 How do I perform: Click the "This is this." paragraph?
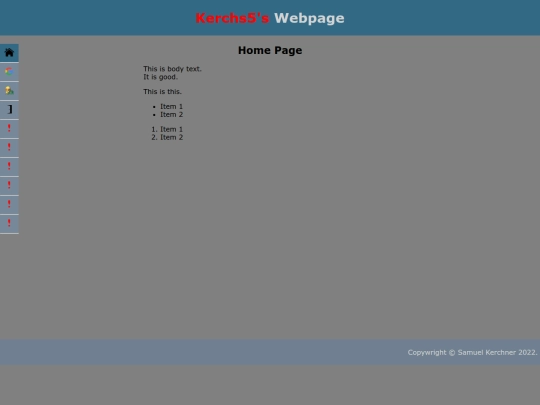tap(162, 92)
